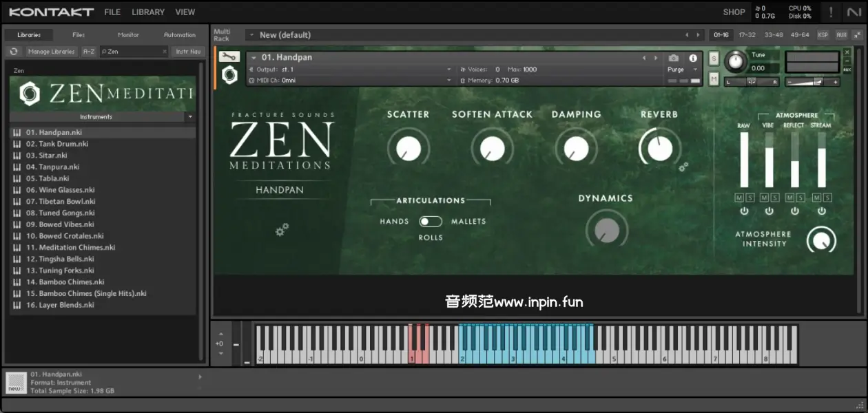Toggle power for the RAW channel

click(744, 211)
